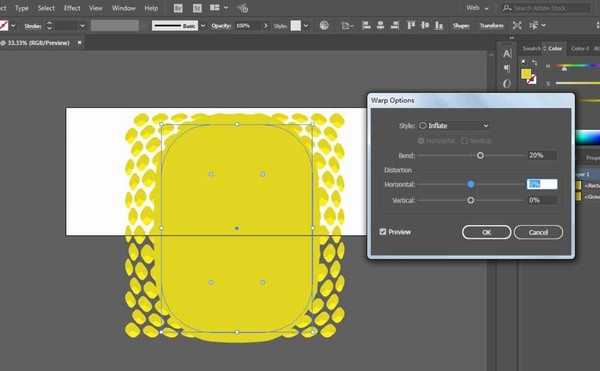Viewport: 600px width, 371px height.
Task: Click the stroke weight stepper arrows
Action: pos(49,26)
